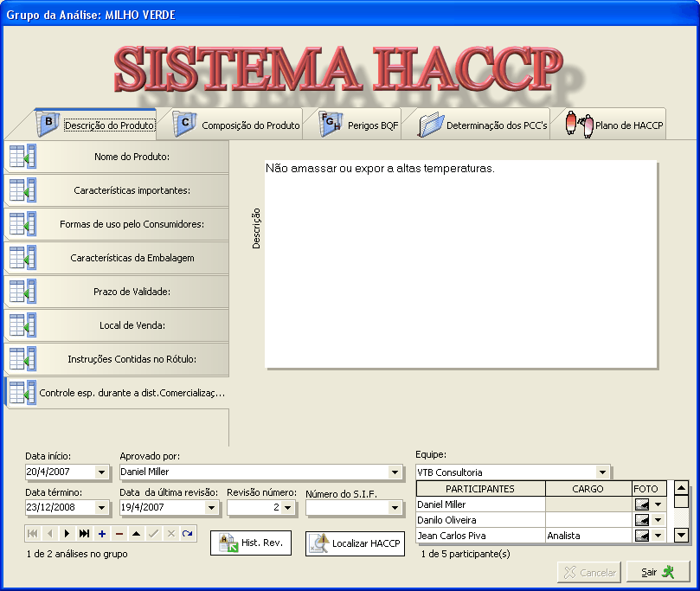Select Danilo Oliveira participant cell

coord(480,520)
